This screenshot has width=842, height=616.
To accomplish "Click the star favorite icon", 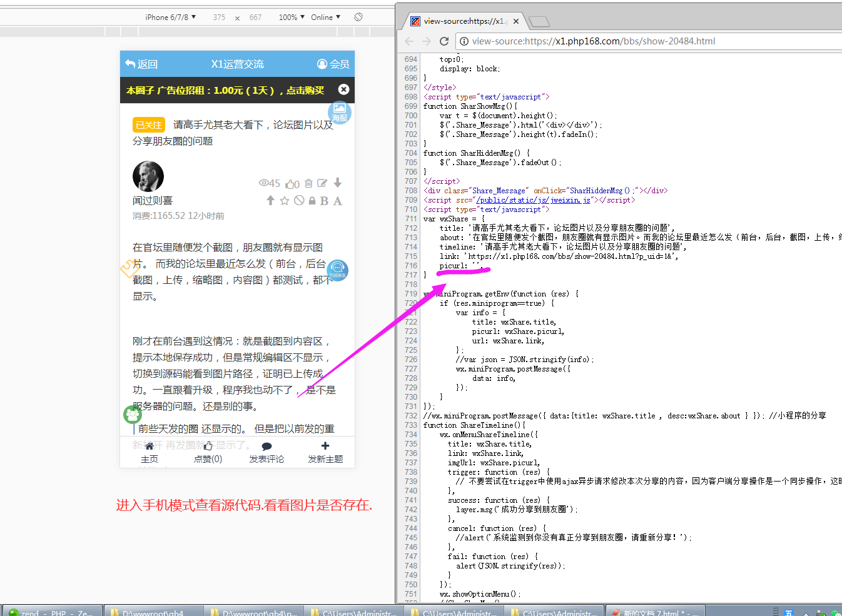I will coord(285,201).
